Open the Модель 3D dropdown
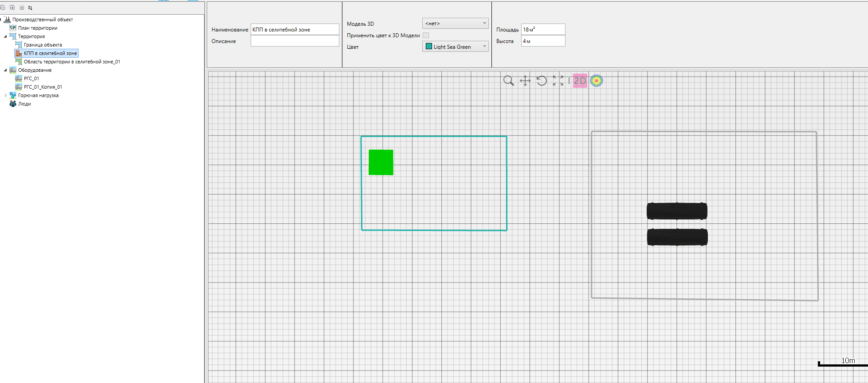 point(455,23)
